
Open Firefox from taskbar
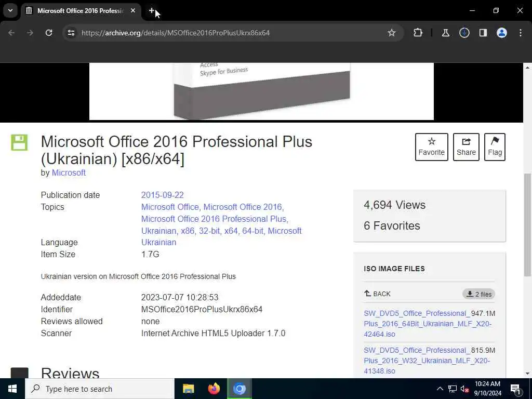click(x=214, y=389)
